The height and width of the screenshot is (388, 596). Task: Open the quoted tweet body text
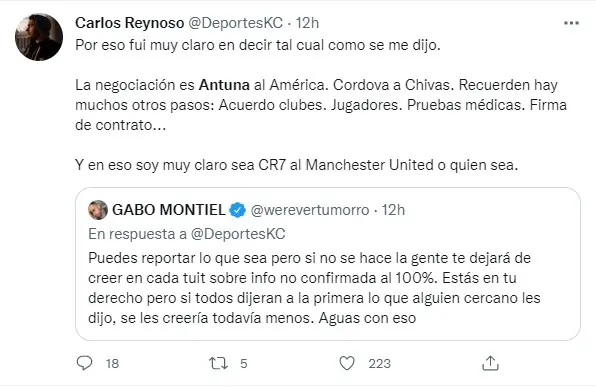pyautogui.click(x=314, y=288)
